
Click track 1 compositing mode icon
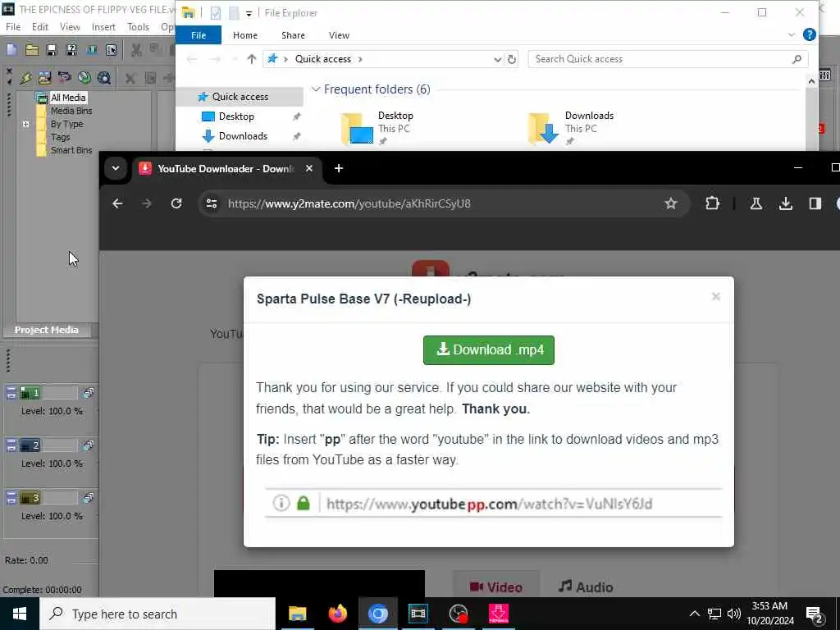point(89,393)
